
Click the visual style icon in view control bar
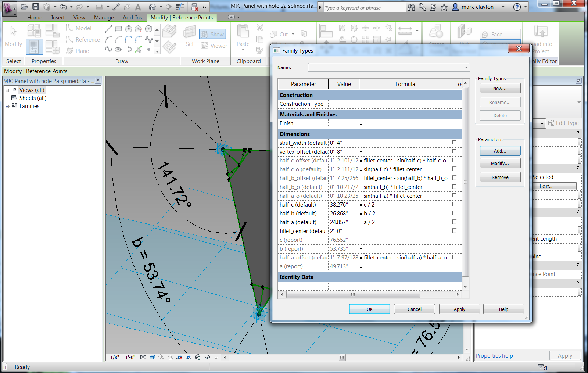point(152,357)
